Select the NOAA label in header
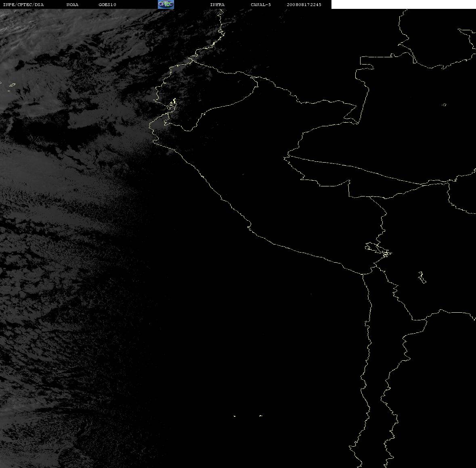The image size is (476, 468). (x=72, y=4)
